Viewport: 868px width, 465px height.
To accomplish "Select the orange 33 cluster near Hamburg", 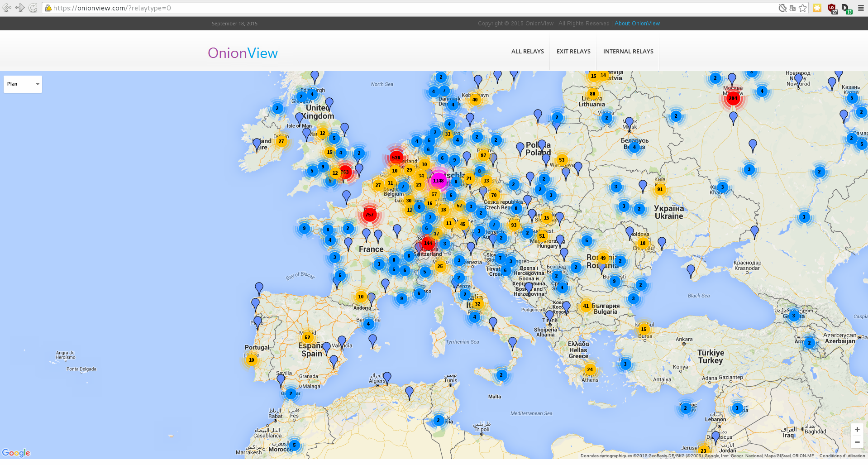I will pos(448,134).
